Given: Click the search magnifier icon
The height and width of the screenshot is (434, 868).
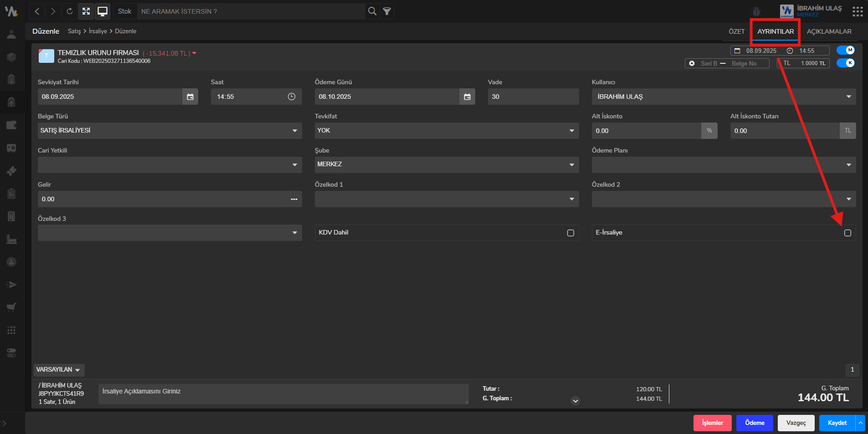Looking at the screenshot, I should coord(372,11).
